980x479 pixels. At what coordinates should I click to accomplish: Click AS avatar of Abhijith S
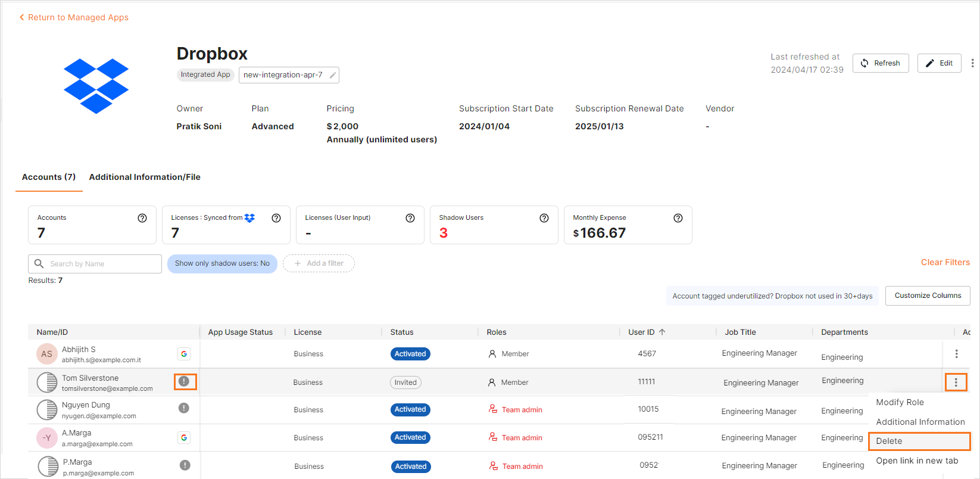46,354
